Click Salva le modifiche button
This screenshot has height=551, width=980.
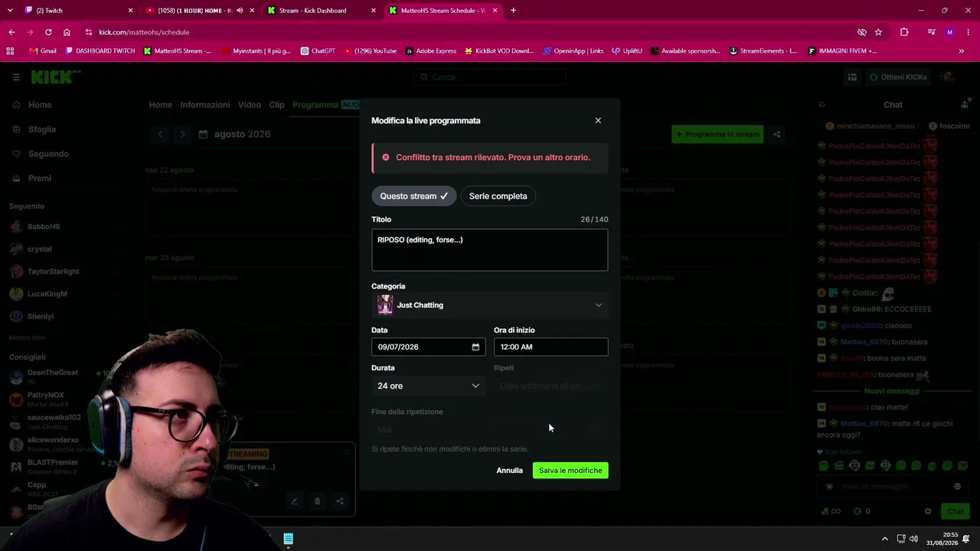570,471
